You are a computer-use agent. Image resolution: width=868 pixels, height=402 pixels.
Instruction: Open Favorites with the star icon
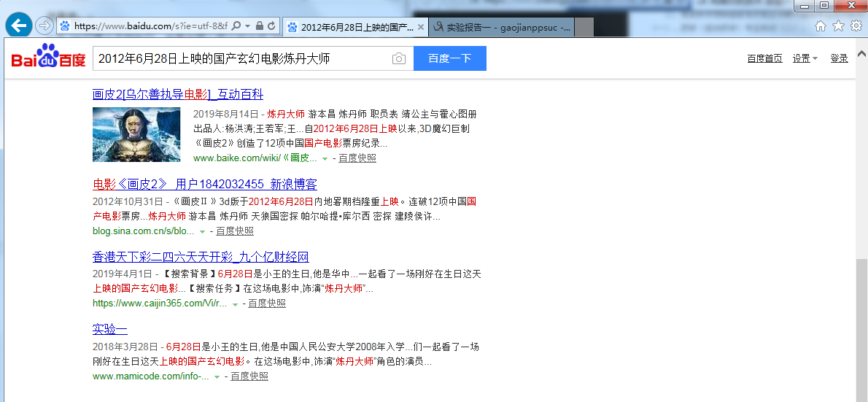tap(839, 26)
